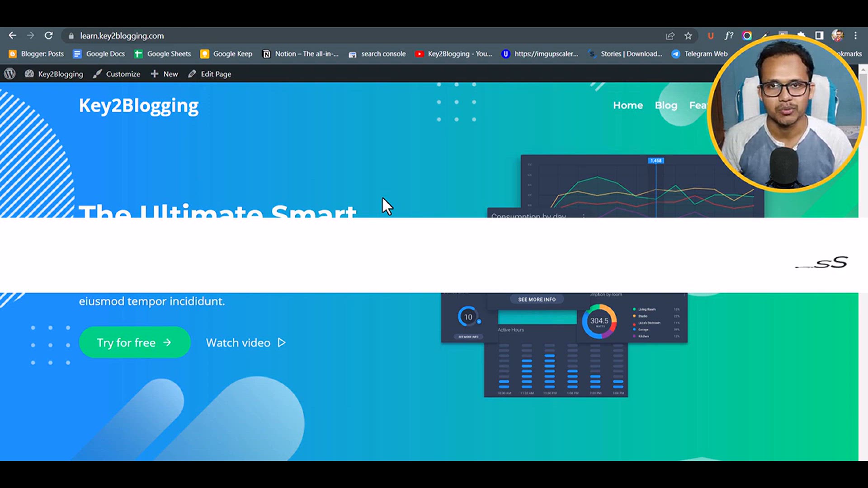Screen dimensions: 868x488
Task: Open the side panel icon in toolbar
Action: pos(819,35)
